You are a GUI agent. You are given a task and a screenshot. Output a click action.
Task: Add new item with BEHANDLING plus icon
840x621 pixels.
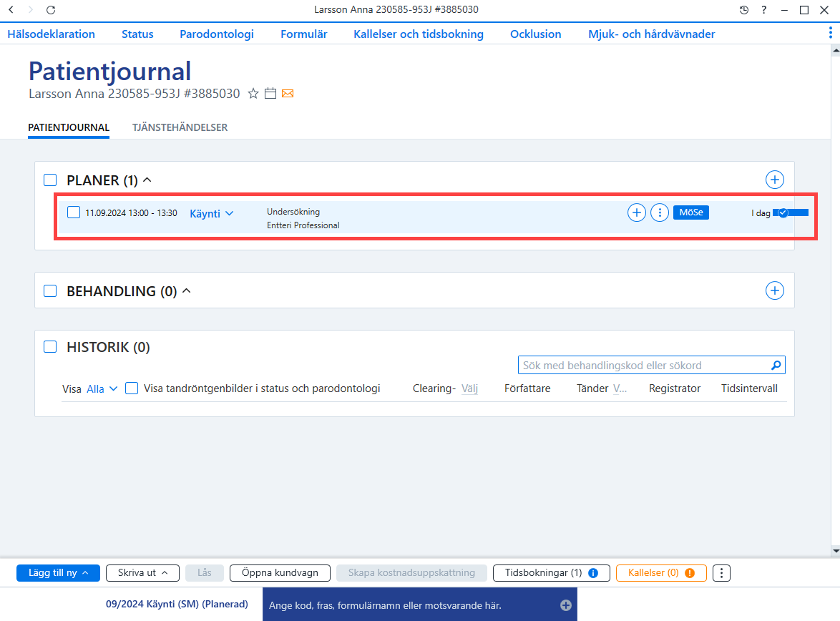(775, 290)
